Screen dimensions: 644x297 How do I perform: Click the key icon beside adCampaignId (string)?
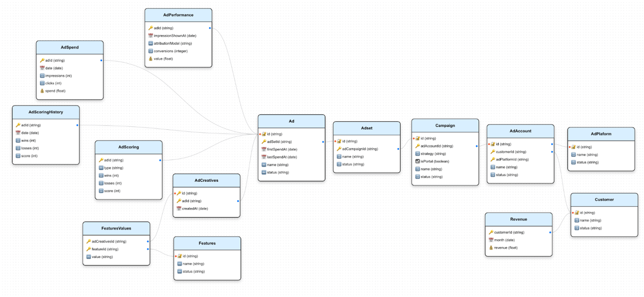(x=339, y=149)
